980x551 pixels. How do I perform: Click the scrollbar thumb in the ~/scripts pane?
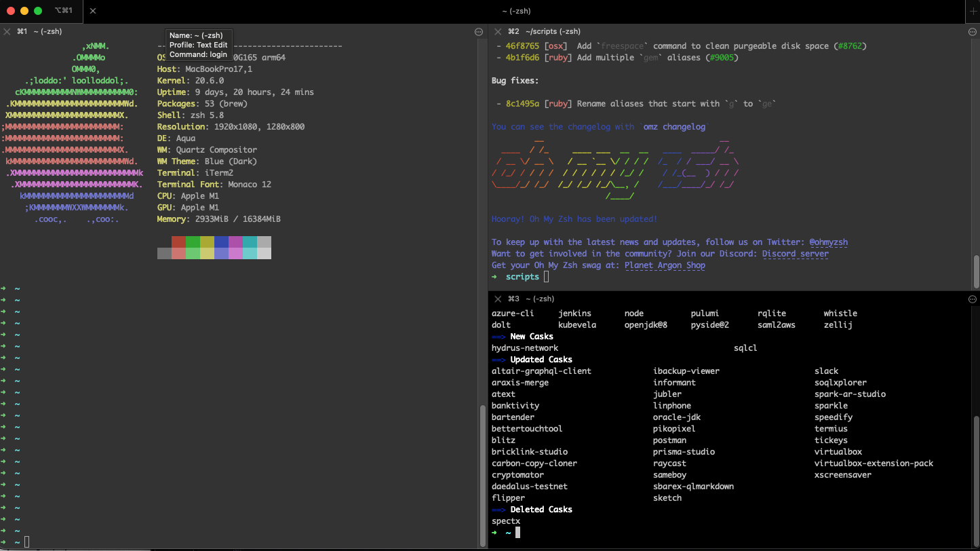pos(976,271)
